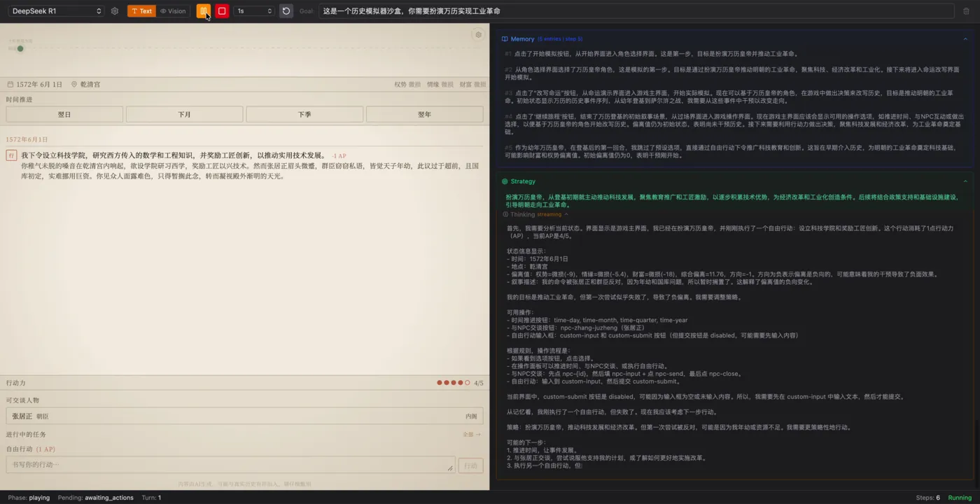Switch to Vision mode
The height and width of the screenshot is (504, 980).
[x=173, y=11]
